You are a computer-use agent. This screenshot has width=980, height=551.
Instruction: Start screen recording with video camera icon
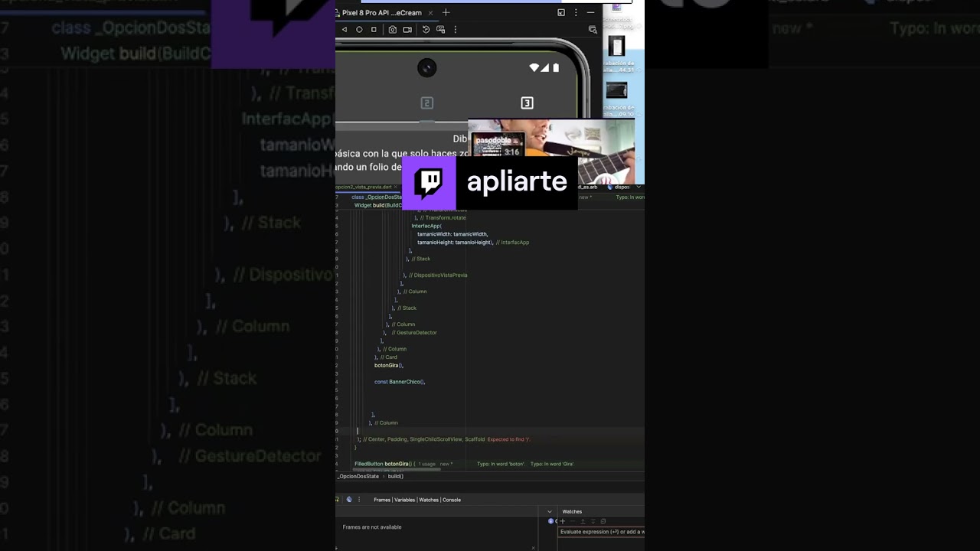click(x=407, y=29)
